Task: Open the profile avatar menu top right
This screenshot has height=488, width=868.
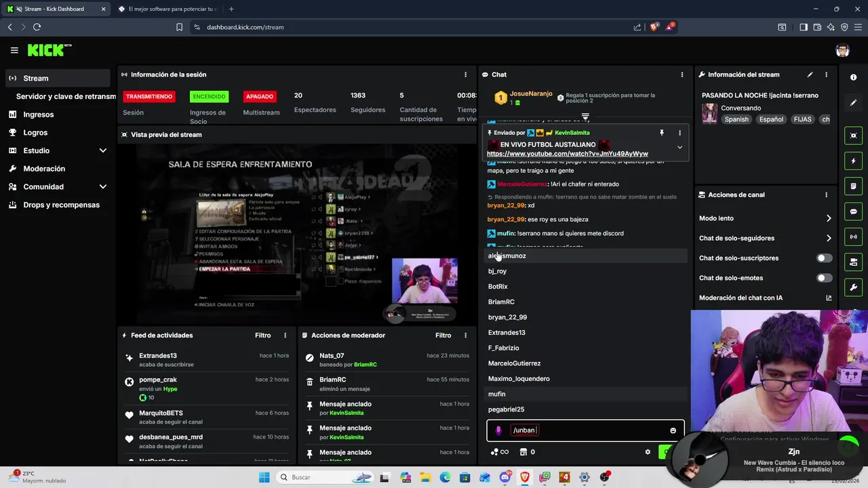Action: pyautogui.click(x=842, y=50)
